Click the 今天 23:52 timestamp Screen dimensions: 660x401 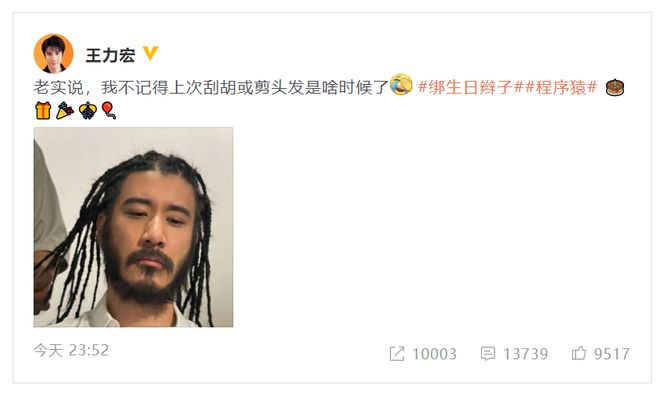tap(71, 350)
